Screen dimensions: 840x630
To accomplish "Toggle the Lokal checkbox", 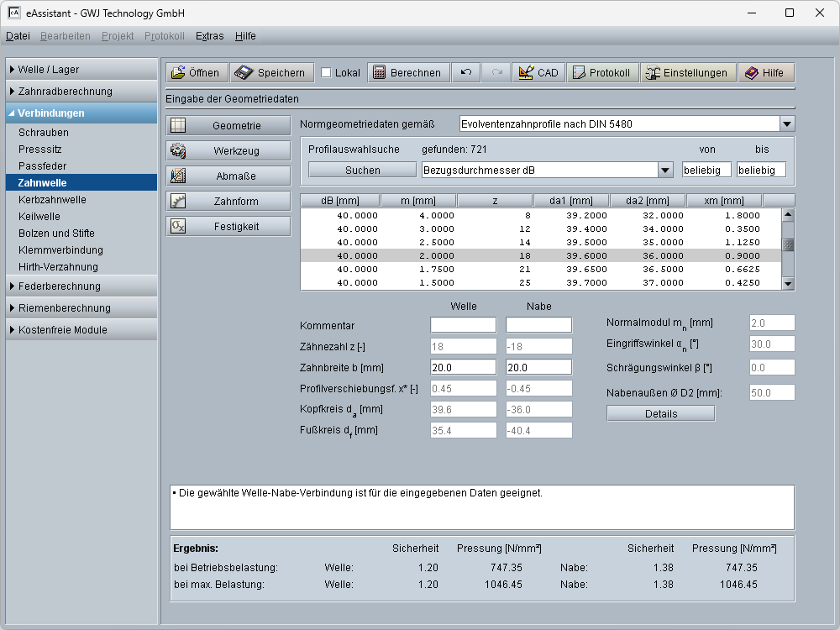I will 327,73.
